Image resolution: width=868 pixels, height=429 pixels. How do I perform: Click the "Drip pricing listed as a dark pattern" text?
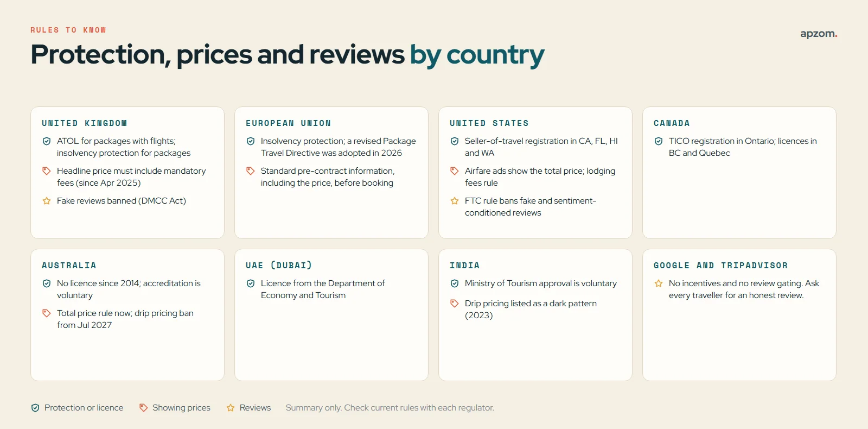click(531, 310)
